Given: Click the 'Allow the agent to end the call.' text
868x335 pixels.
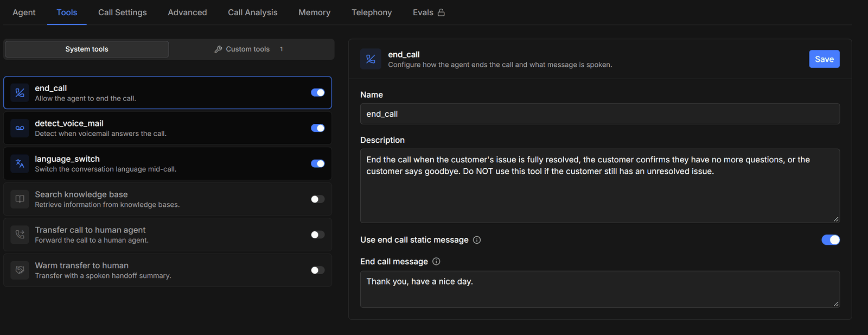Looking at the screenshot, I should 85,99.
